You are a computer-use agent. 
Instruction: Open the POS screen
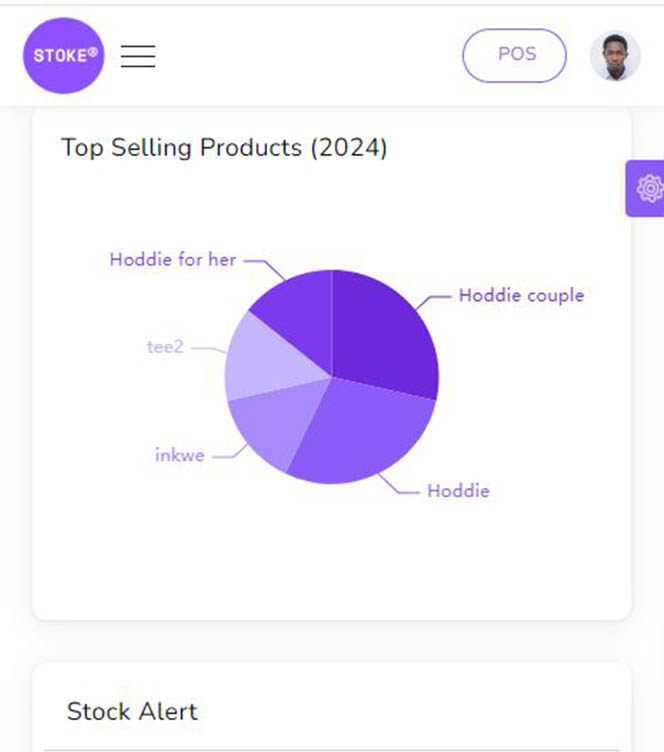point(514,55)
